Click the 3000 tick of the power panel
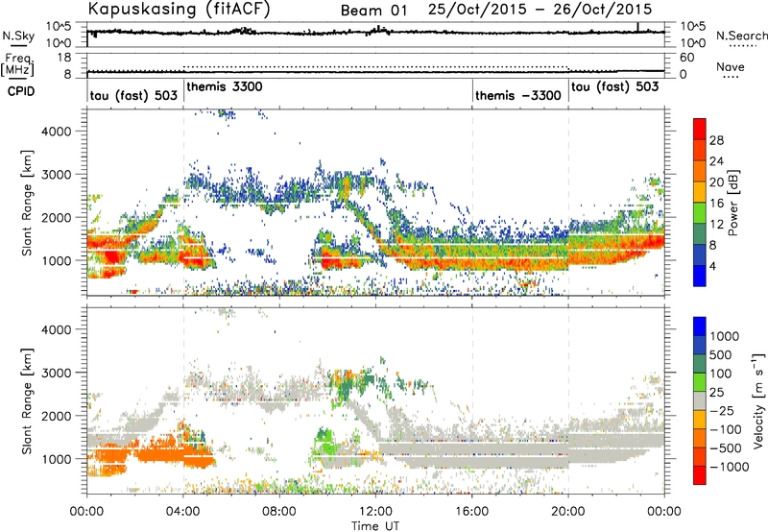Viewport: 768px width, 532px height. coord(56,175)
